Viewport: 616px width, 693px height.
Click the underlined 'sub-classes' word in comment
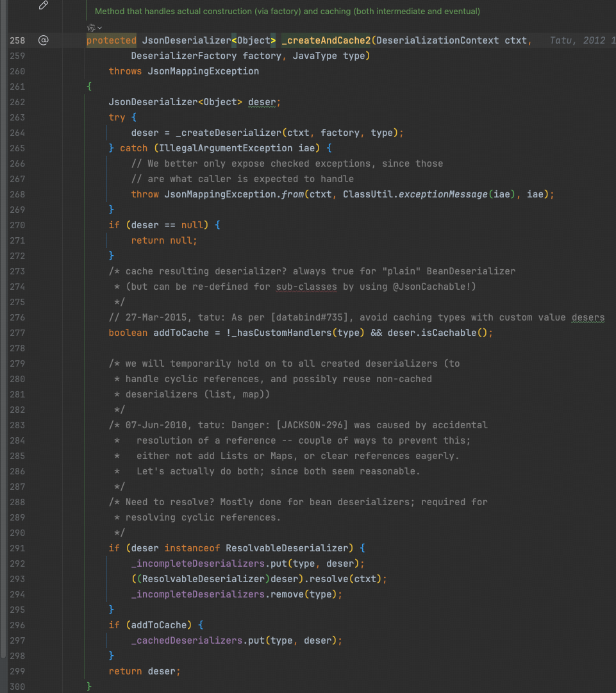306,287
